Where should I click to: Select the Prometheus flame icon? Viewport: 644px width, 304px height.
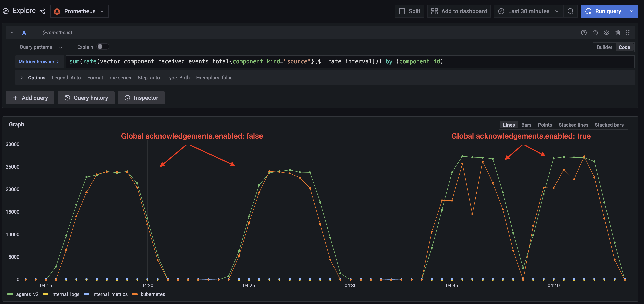[57, 11]
